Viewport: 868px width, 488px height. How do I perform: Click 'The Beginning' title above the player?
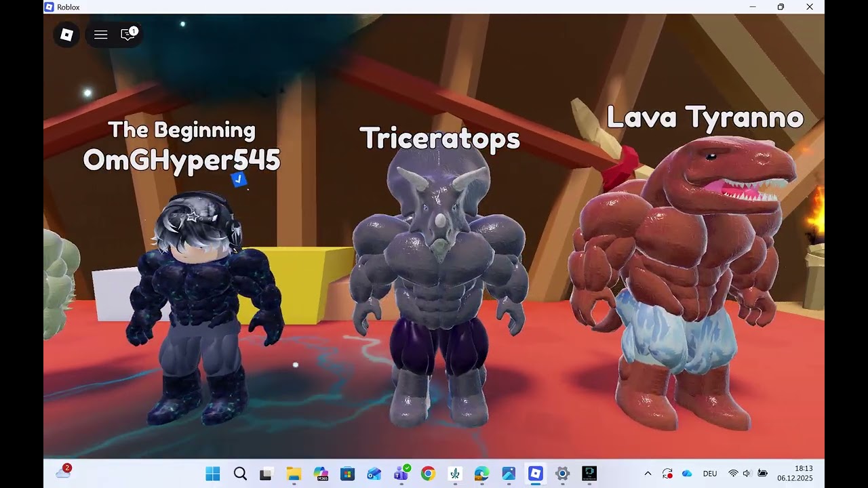coord(182,129)
